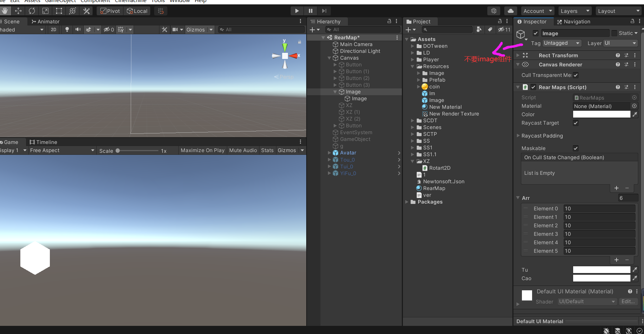The width and height of the screenshot is (644, 334).
Task: Open the Free Aspect dropdown
Action: pos(62,150)
